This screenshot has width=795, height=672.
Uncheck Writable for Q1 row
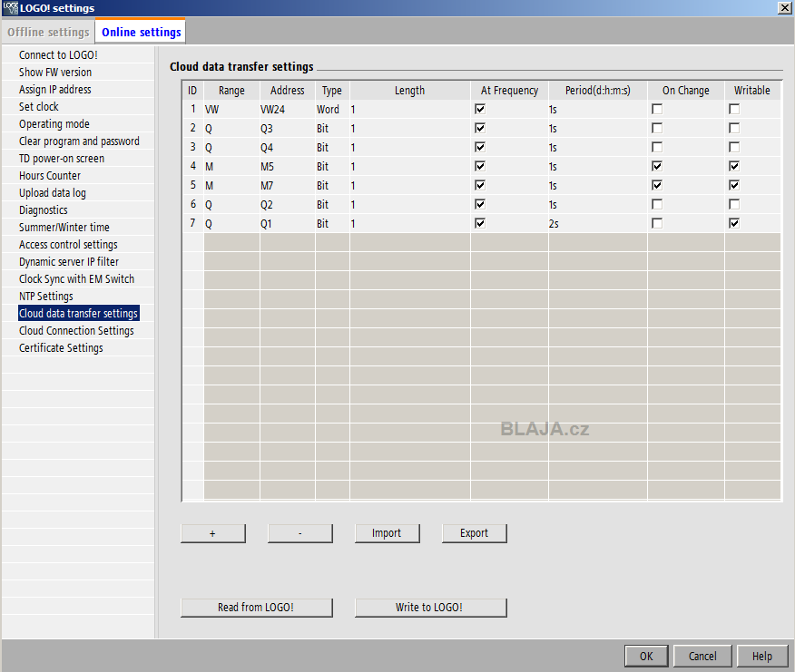tap(734, 223)
